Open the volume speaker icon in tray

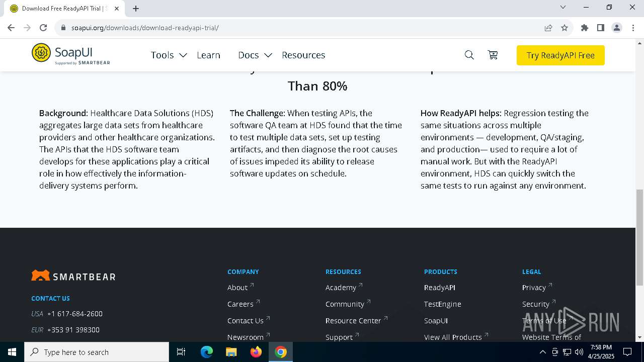[x=579, y=352]
